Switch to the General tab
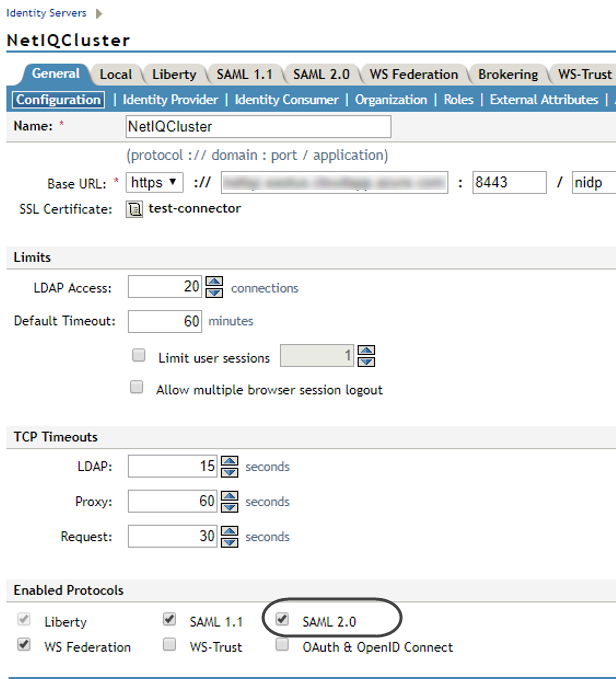Viewport: 616px width, 679px height. (56, 74)
